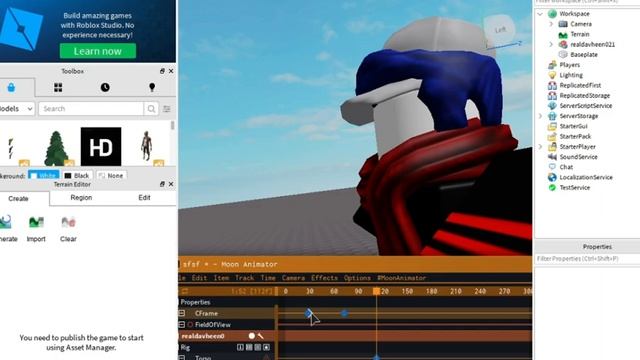Toggle the fourth Rig option box
This screenshot has height=360, width=640.
tap(267, 347)
